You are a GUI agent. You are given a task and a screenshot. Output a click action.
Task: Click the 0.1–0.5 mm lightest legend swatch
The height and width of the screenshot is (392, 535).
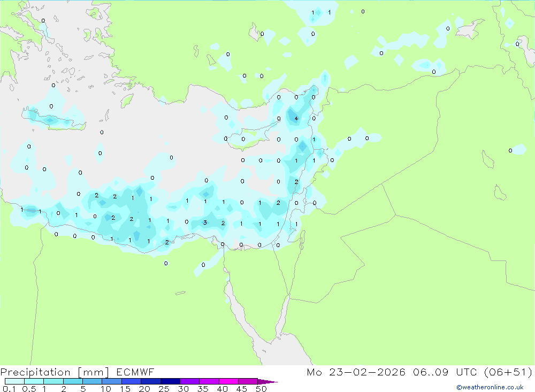14,381
